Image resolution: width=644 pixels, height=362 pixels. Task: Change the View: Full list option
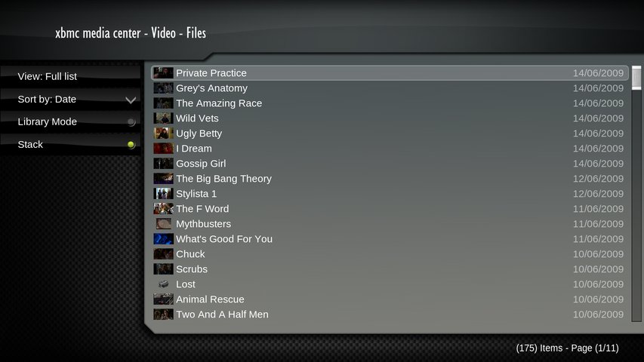pyautogui.click(x=71, y=76)
